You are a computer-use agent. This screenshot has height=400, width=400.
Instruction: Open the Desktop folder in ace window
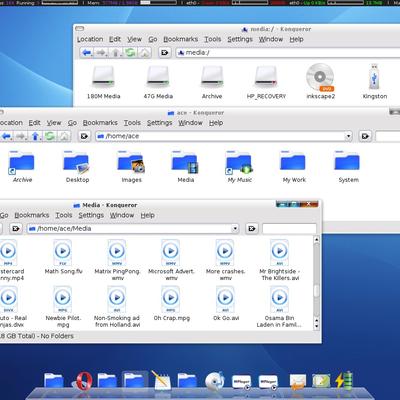[x=77, y=167]
